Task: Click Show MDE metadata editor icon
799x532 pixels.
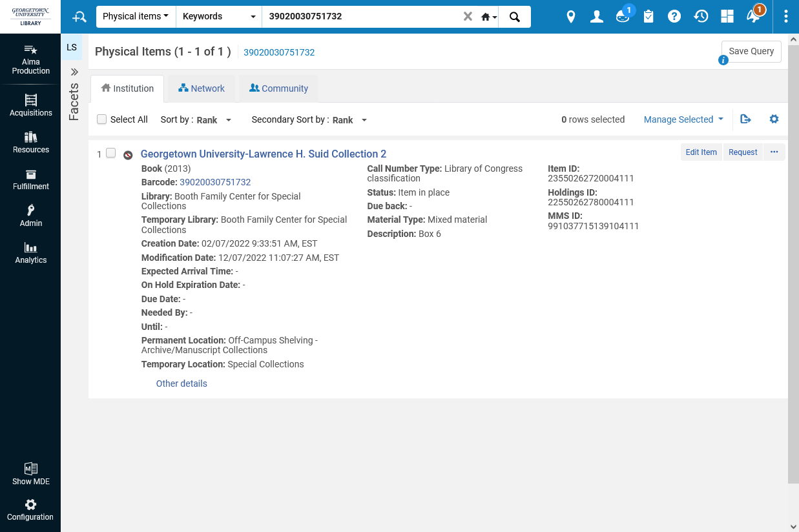Action: tap(30, 474)
